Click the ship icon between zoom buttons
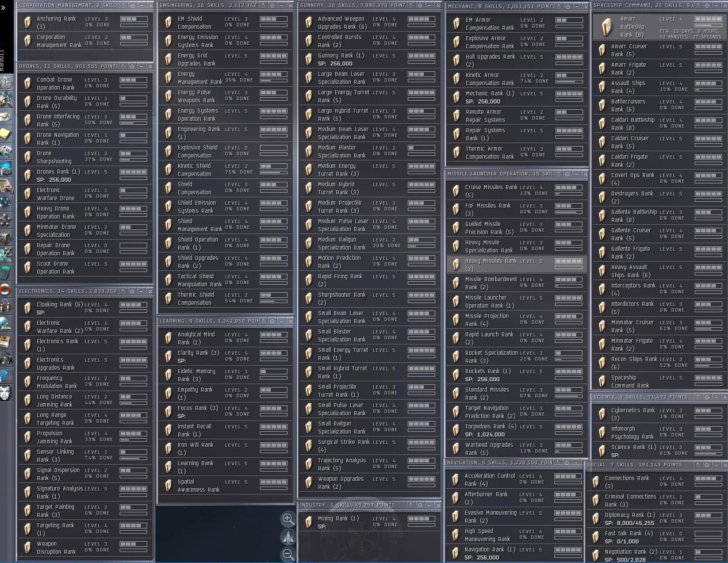The height and width of the screenshot is (563, 728). point(288,537)
